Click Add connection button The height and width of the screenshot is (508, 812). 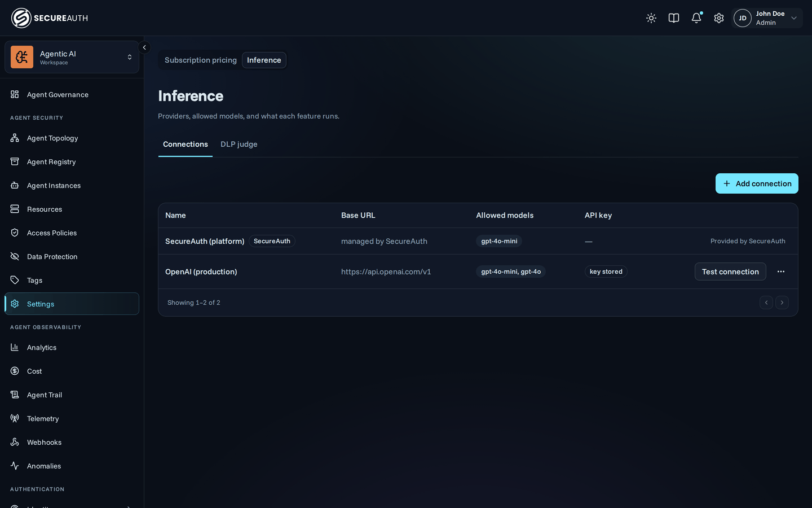pyautogui.click(x=757, y=183)
